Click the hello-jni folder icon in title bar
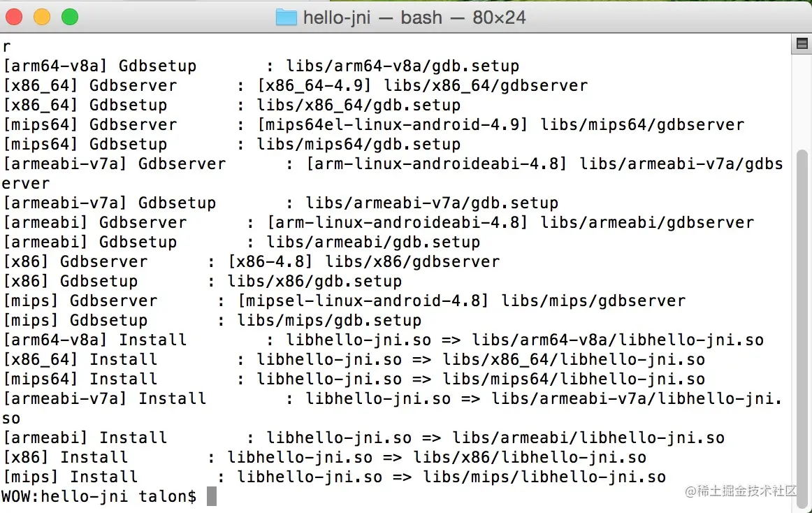Screen dimensions: 812x513 [287, 17]
